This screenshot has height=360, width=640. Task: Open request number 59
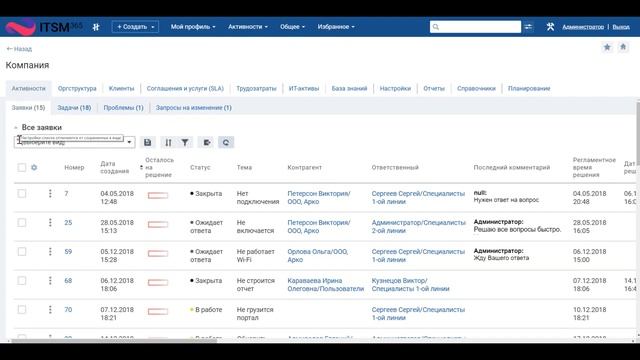click(x=68, y=251)
